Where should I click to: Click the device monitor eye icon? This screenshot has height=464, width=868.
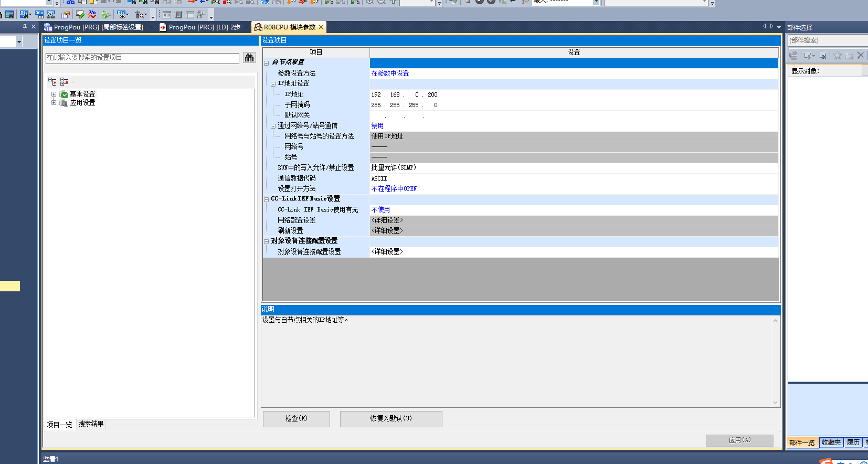[122, 15]
